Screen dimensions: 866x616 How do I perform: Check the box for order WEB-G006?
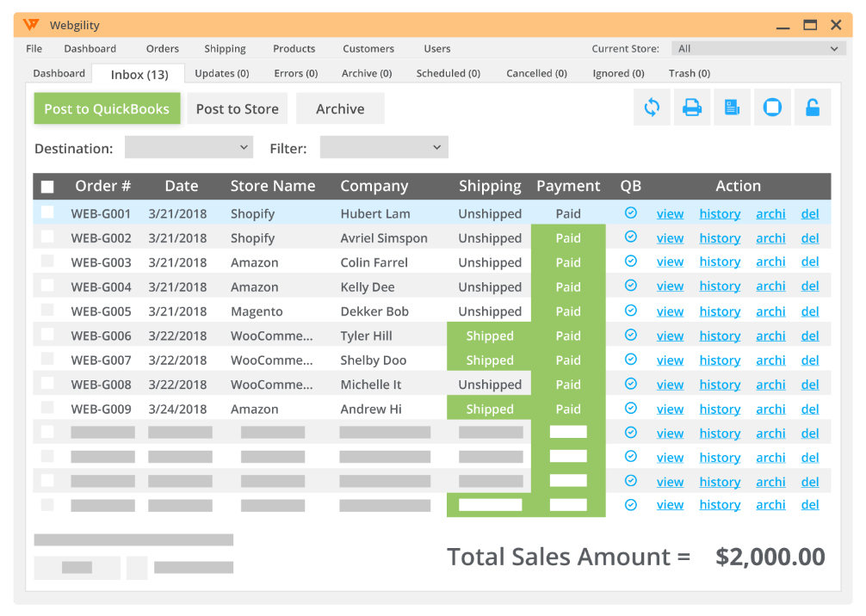[x=47, y=334]
